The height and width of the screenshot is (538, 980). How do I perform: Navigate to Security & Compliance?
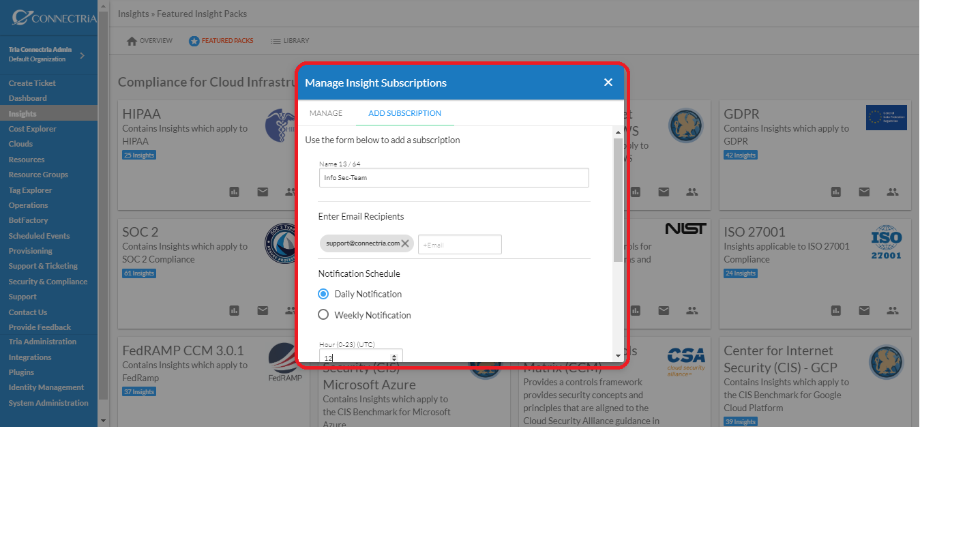pos(48,282)
